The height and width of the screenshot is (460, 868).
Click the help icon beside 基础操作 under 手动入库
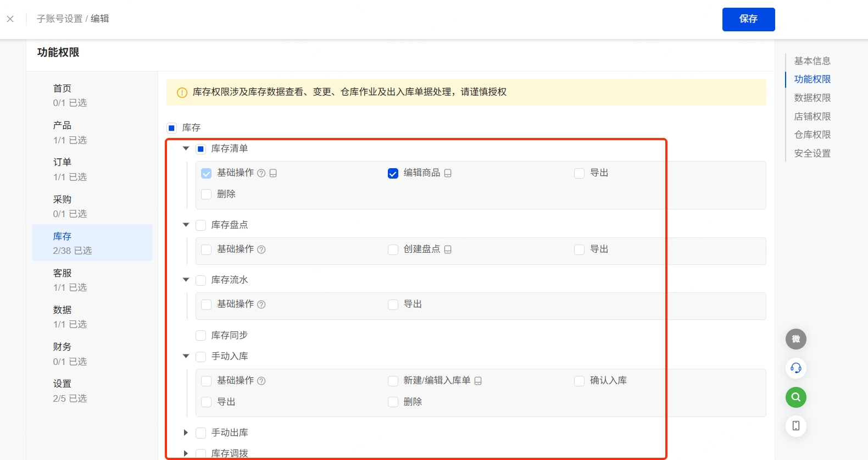[x=261, y=381]
